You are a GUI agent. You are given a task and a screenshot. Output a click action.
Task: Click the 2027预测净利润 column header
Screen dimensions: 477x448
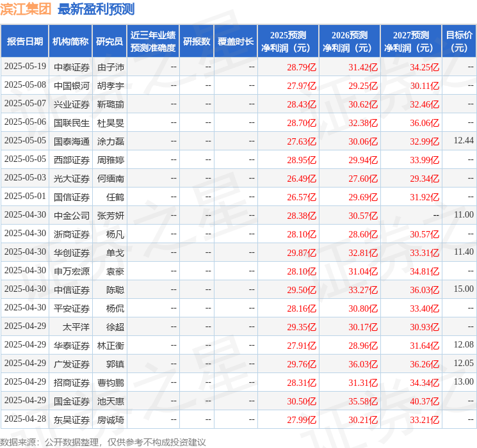point(410,41)
